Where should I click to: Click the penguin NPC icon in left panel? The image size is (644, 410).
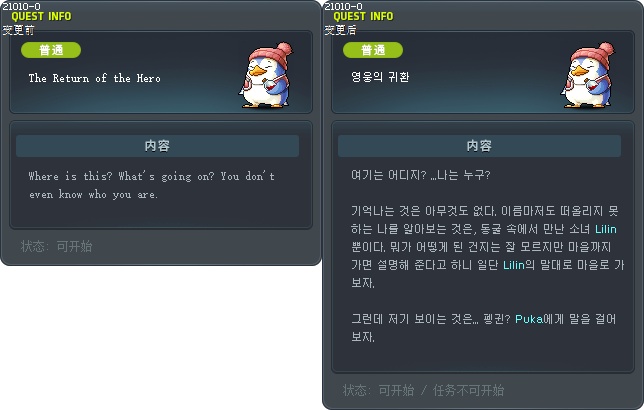click(266, 75)
